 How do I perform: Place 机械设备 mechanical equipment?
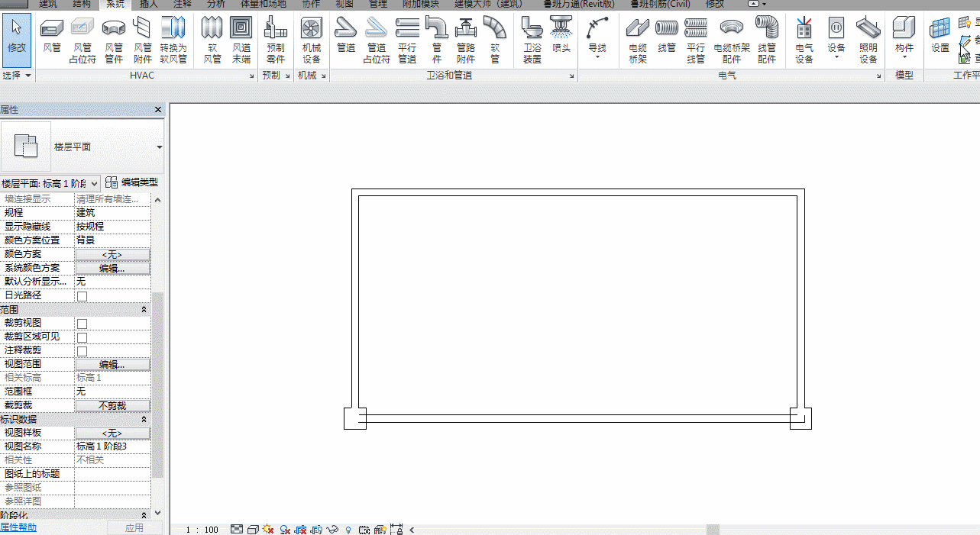click(312, 39)
